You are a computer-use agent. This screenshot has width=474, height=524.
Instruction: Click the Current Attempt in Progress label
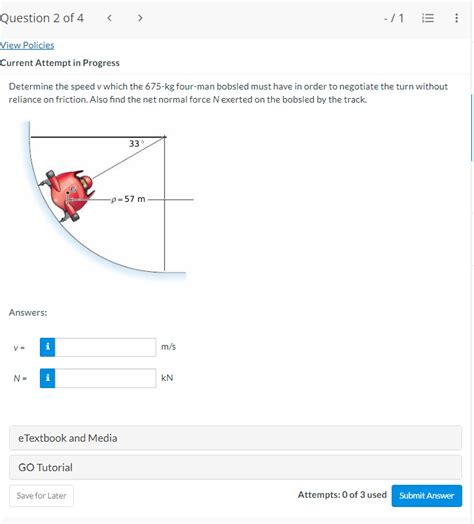click(x=60, y=63)
